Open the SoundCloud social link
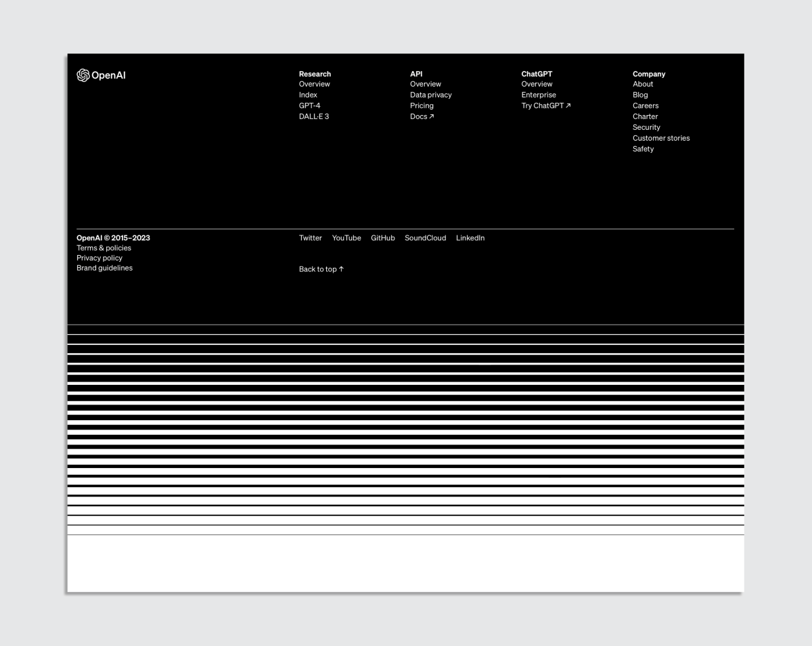 tap(425, 238)
